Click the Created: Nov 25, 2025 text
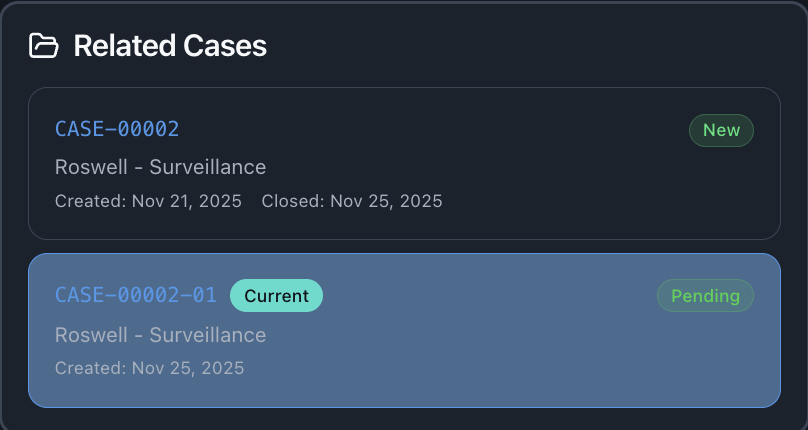The width and height of the screenshot is (808, 430). [149, 368]
